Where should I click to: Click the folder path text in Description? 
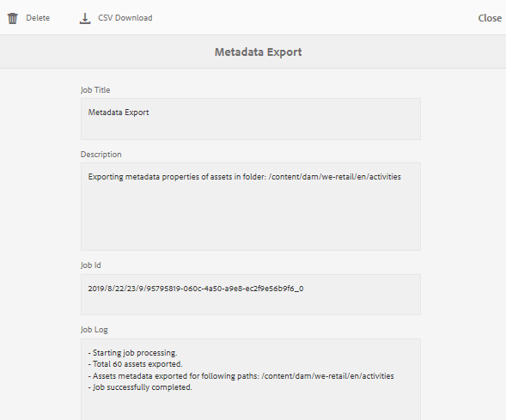coord(335,177)
